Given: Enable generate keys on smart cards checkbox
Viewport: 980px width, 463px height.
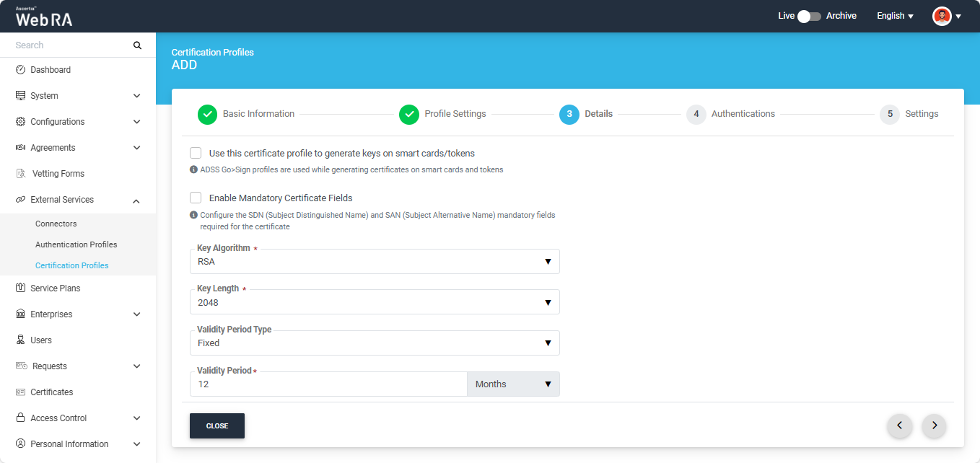Looking at the screenshot, I should coord(196,153).
